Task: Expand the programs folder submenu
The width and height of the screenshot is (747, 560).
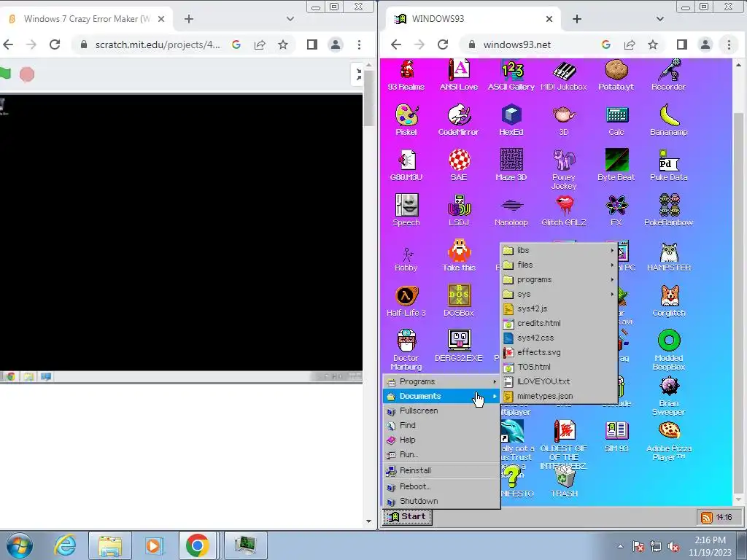Action: 559,279
